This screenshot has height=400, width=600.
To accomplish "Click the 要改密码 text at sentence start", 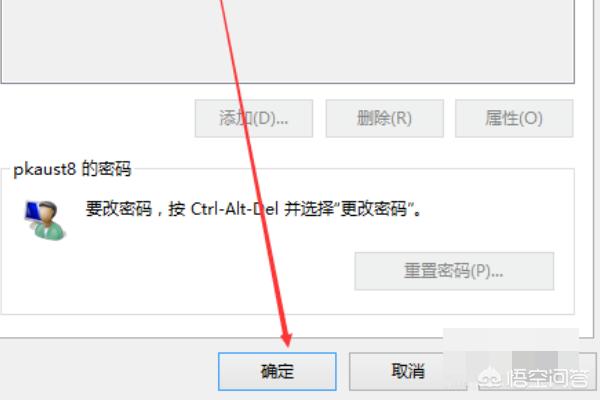I will pyautogui.click(x=119, y=209).
